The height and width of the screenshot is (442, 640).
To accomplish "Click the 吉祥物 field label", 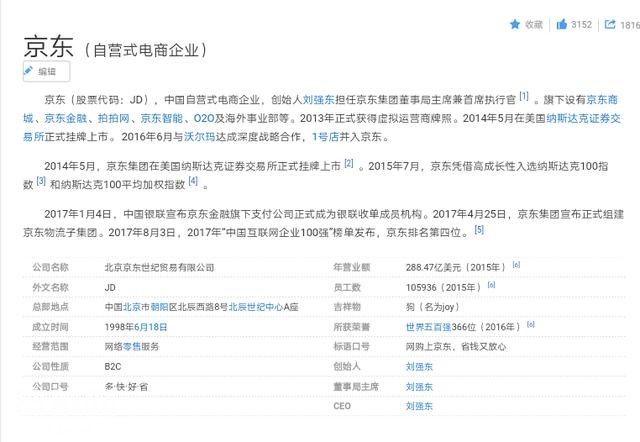I will point(347,307).
